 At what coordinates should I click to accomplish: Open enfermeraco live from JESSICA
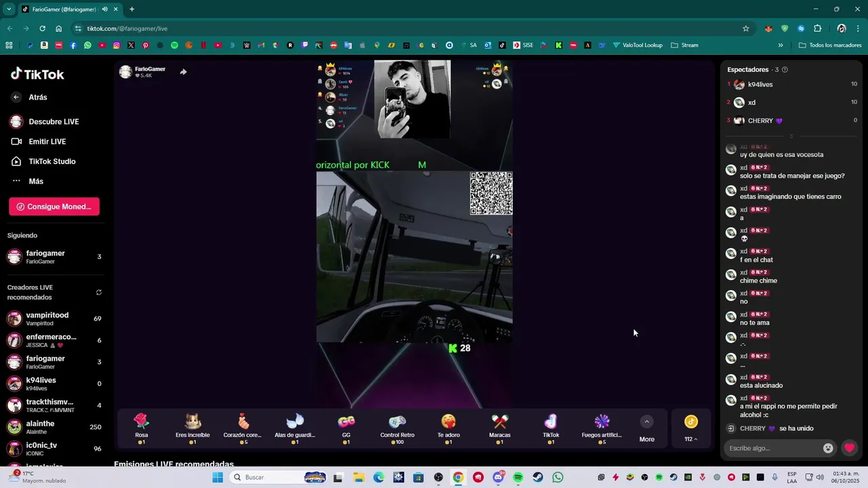tap(54, 340)
